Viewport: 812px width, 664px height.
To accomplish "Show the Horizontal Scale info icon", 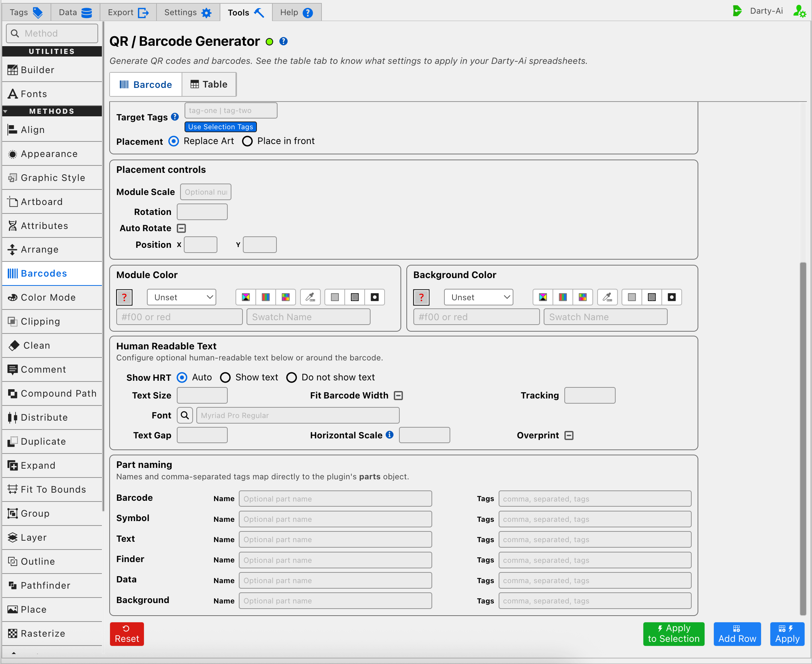I will [389, 435].
